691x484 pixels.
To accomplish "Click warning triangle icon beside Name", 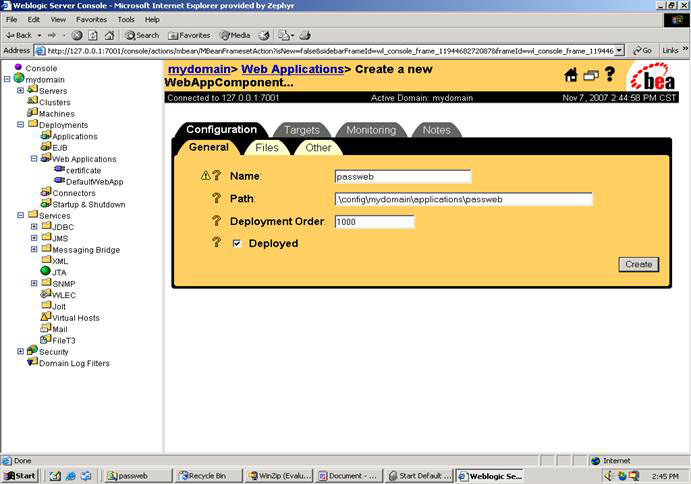I will 205,175.
